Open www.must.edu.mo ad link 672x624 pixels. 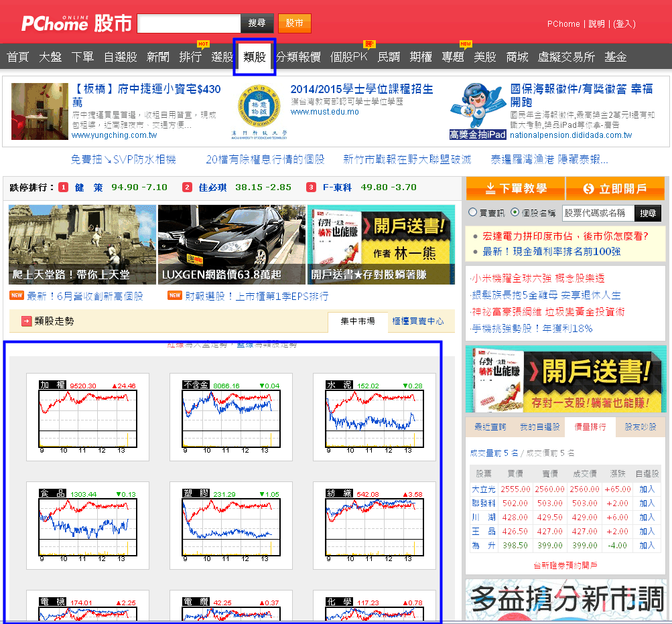325,112
